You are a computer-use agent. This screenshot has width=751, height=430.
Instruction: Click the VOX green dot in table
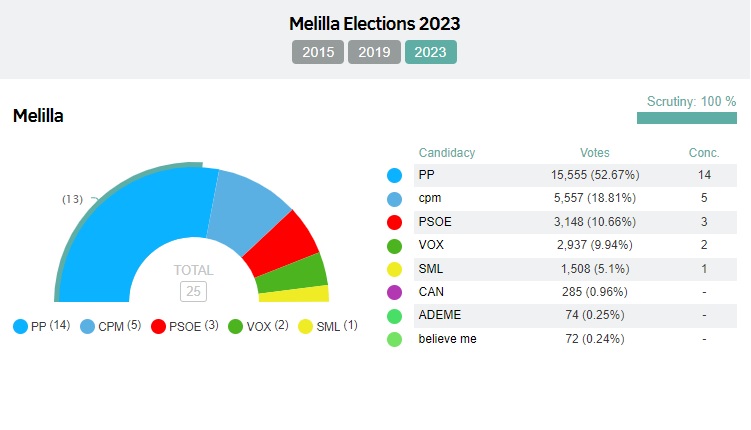pyautogui.click(x=394, y=246)
